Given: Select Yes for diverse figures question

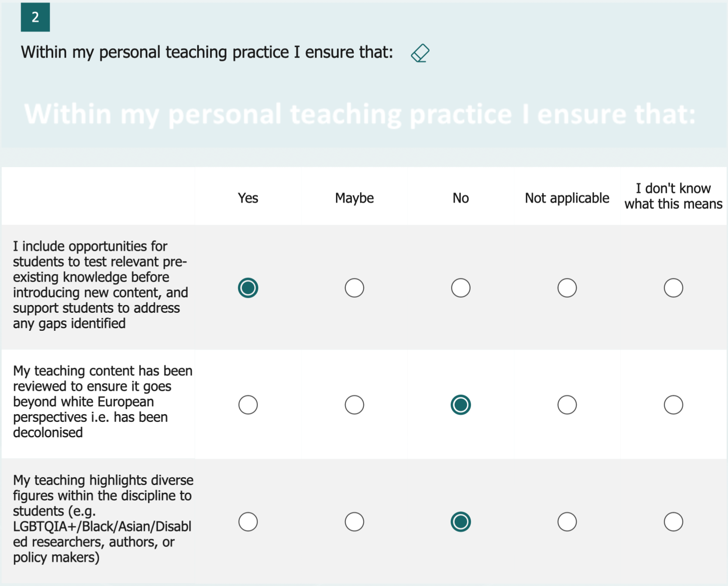Looking at the screenshot, I should point(248,522).
